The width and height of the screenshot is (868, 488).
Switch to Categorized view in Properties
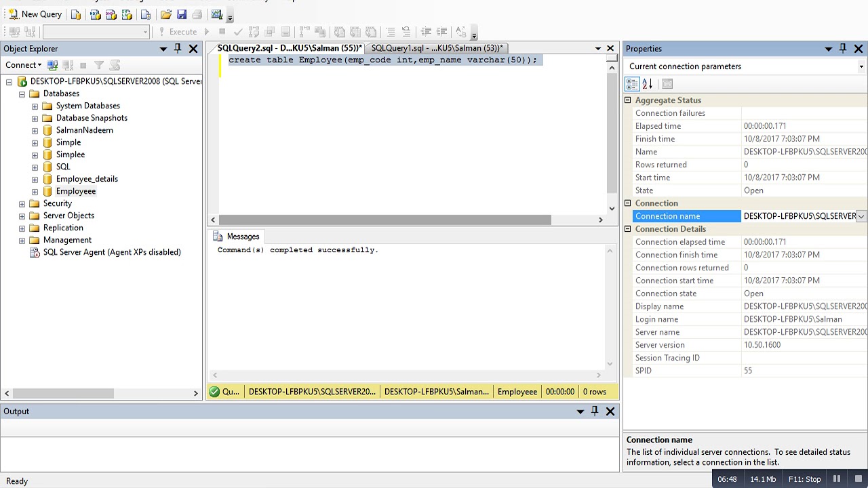click(x=632, y=84)
